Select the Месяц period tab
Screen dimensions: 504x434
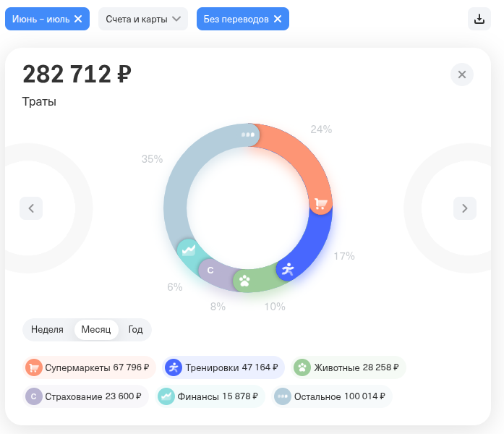point(96,330)
